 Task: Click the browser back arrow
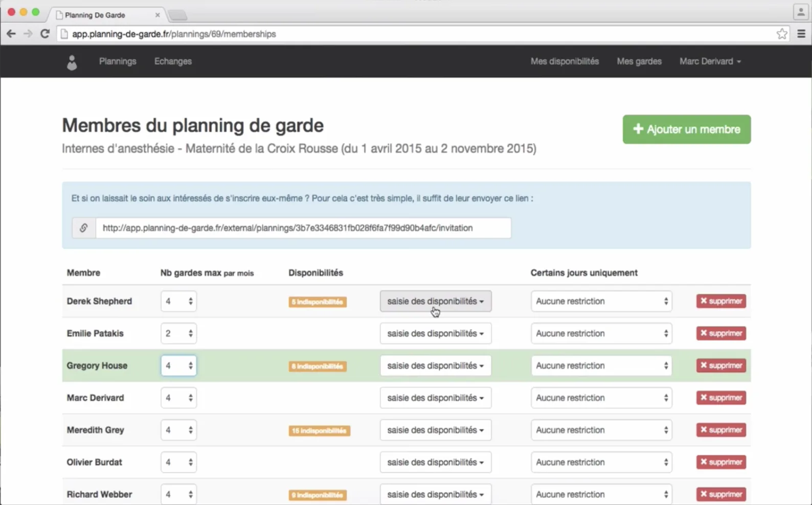(11, 34)
